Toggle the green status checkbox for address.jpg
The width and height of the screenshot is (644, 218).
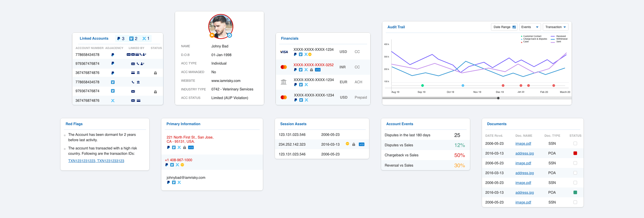point(575,192)
